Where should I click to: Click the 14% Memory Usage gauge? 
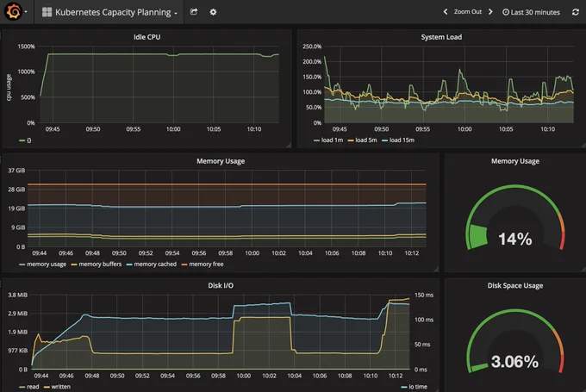tap(515, 221)
